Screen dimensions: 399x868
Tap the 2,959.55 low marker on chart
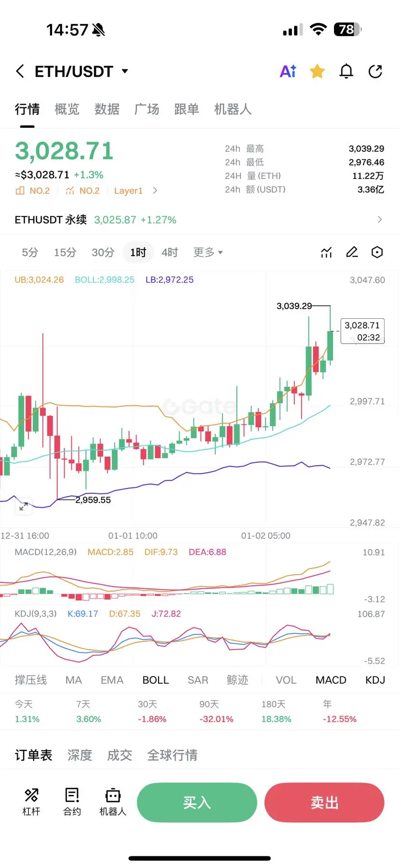pos(93,500)
